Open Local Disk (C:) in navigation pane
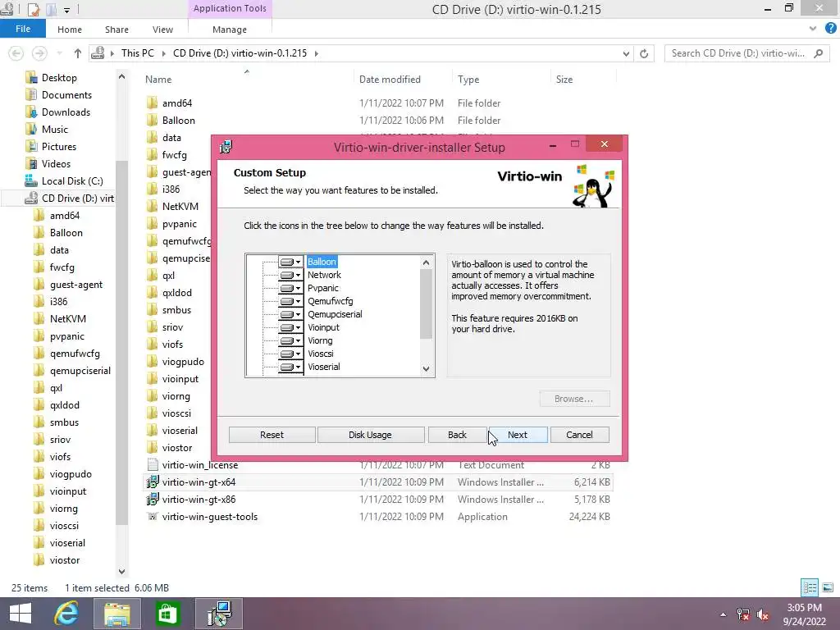 coord(72,181)
